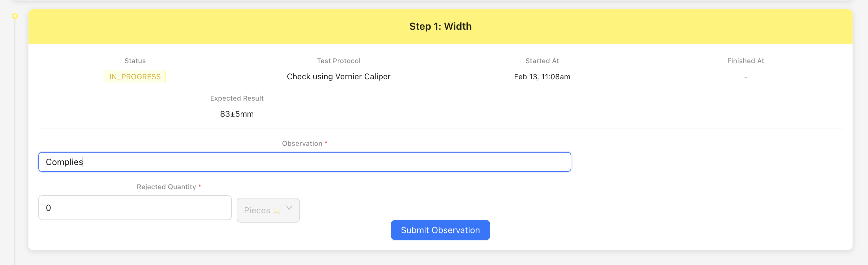868x265 pixels.
Task: Click the required asterisk beside Observation
Action: (x=325, y=143)
